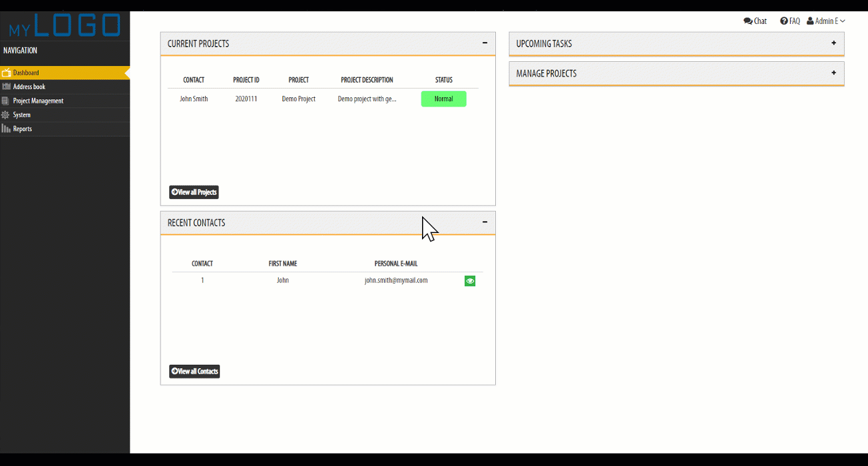Collapse the Current Projects panel
The image size is (868, 466).
tap(485, 43)
